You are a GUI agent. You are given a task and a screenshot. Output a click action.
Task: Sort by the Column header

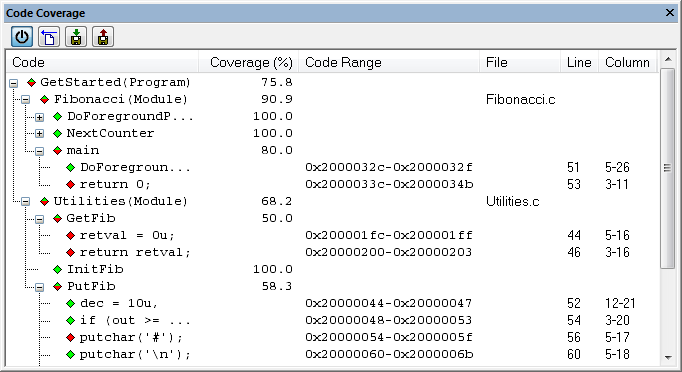(628, 62)
